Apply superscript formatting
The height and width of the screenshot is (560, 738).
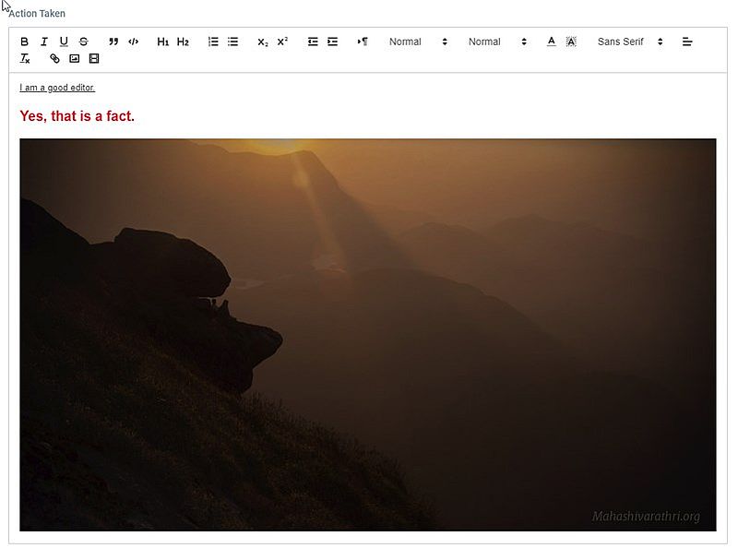pos(280,42)
